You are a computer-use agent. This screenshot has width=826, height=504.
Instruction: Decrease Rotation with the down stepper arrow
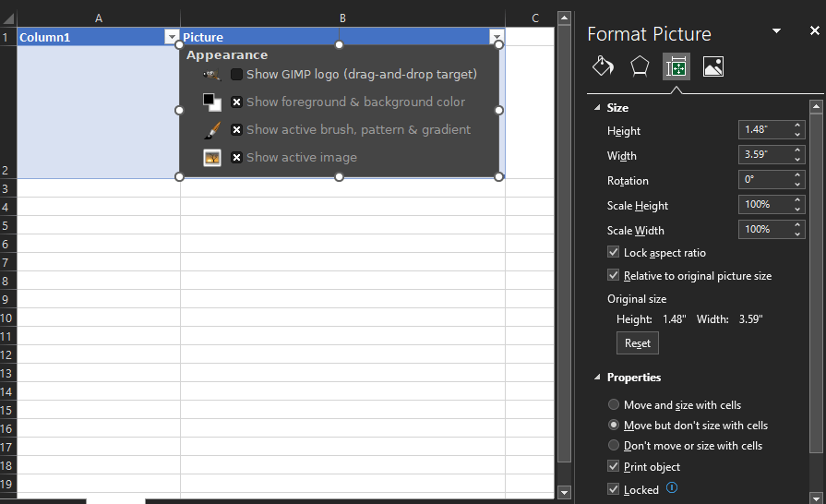[x=797, y=185]
